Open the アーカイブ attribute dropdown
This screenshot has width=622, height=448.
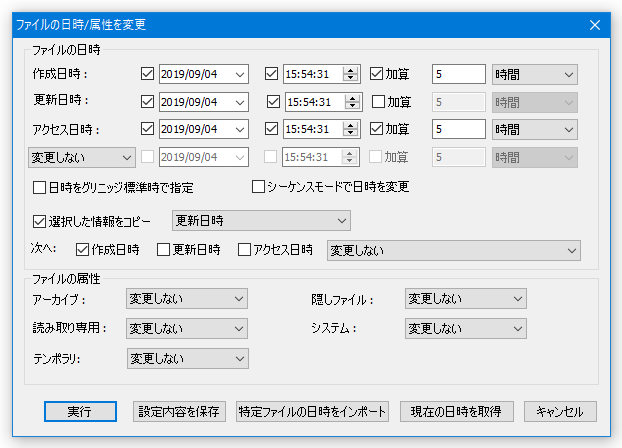pos(187,299)
